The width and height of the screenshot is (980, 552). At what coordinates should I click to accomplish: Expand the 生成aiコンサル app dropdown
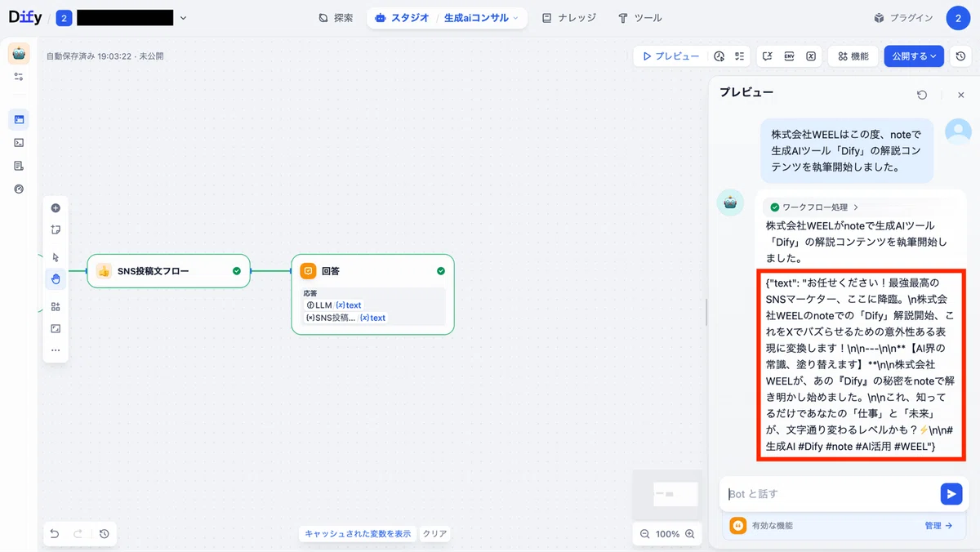481,18
